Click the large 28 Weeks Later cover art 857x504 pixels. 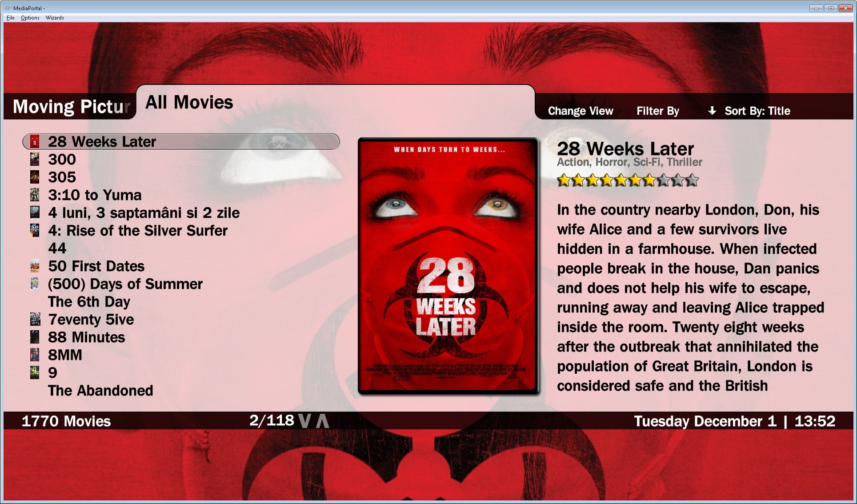[448, 266]
